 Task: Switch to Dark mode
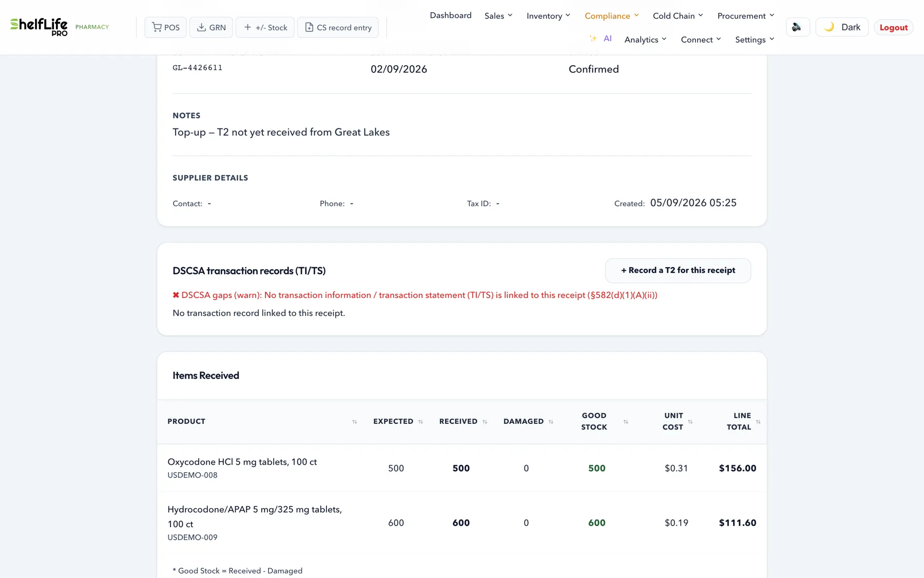842,27
